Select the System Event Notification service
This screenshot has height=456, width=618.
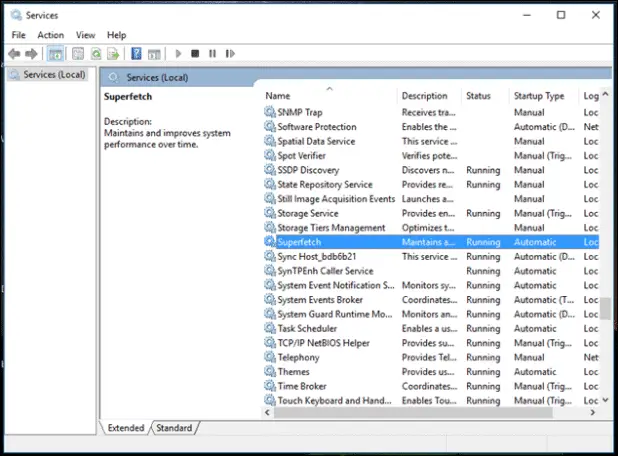click(x=431, y=285)
